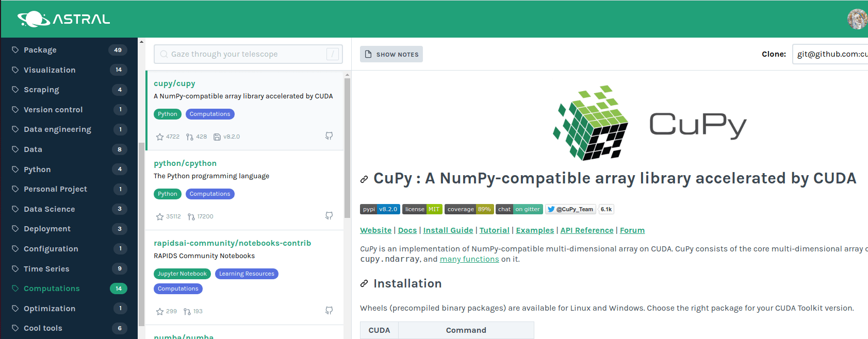Viewport: 868px width, 339px height.
Task: Open rapidsai-community/notebooks-contrib repository
Action: pos(233,243)
